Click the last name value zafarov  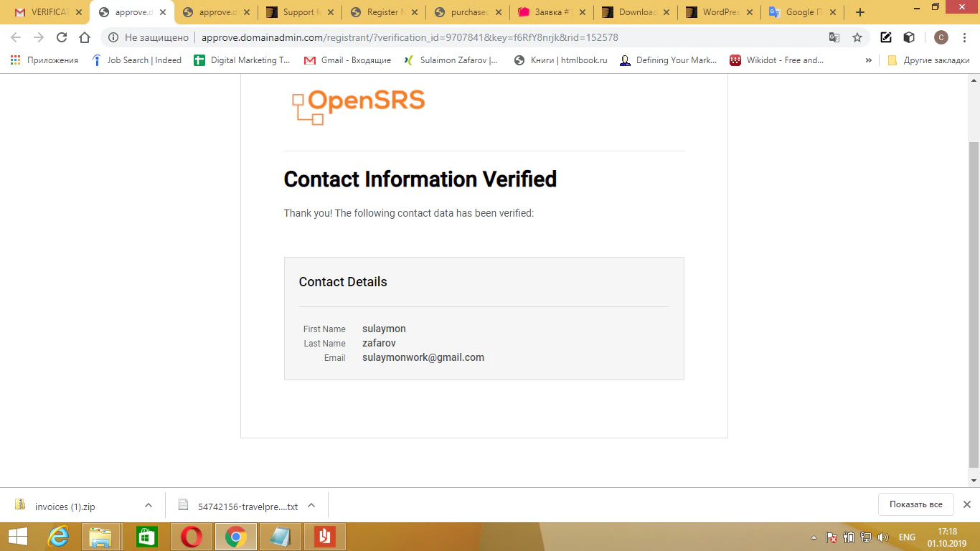(379, 343)
